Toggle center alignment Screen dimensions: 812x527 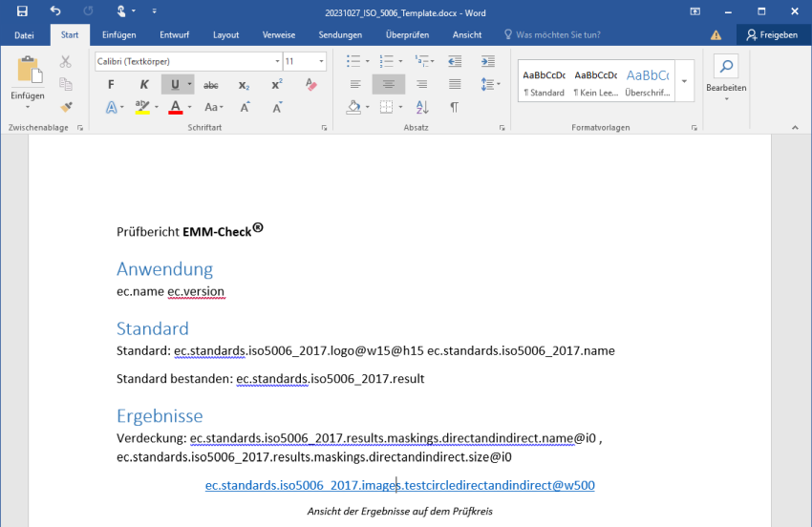coord(389,84)
